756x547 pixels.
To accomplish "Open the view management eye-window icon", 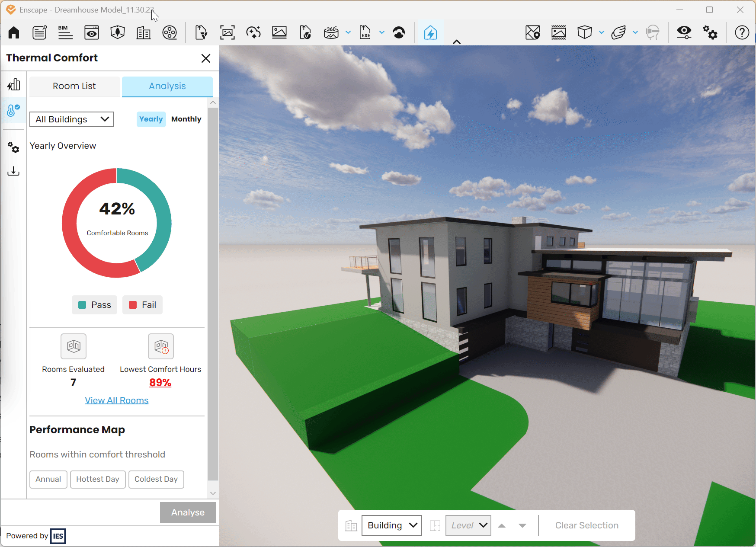I will (91, 32).
